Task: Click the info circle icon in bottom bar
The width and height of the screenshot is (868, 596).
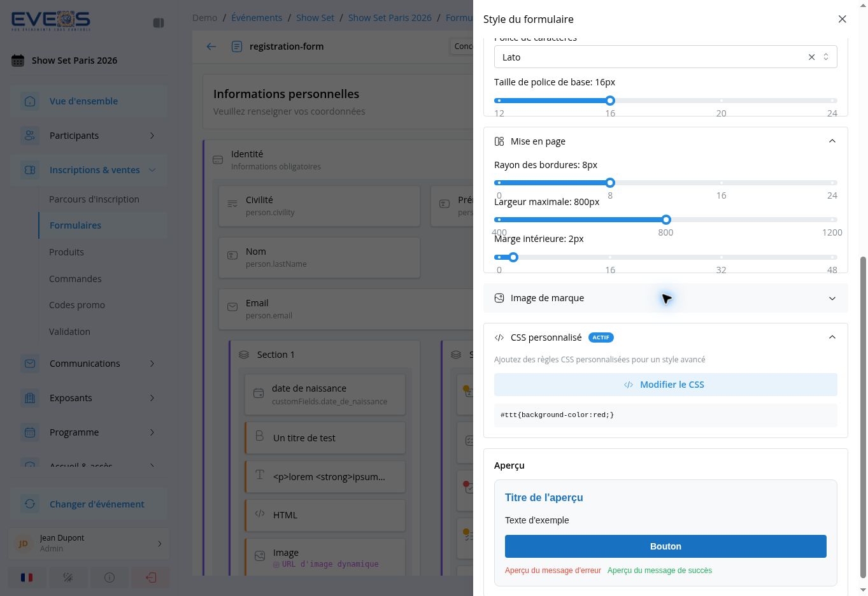Action: pyautogui.click(x=110, y=578)
